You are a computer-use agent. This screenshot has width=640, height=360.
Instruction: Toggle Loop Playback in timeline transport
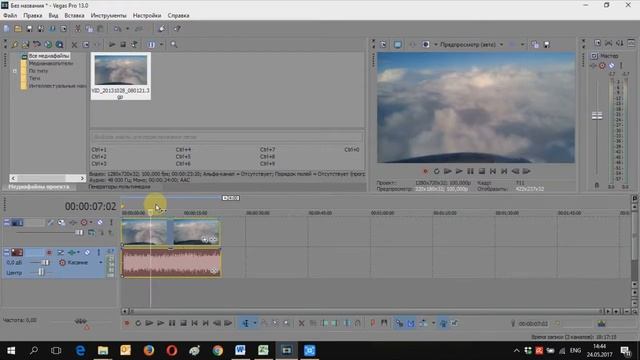coord(138,323)
